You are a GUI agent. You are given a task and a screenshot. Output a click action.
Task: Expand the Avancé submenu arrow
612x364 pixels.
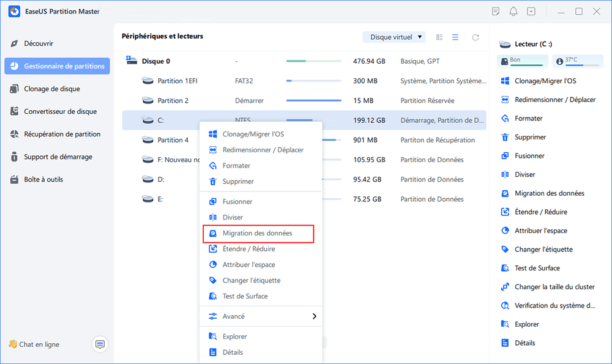tap(314, 316)
